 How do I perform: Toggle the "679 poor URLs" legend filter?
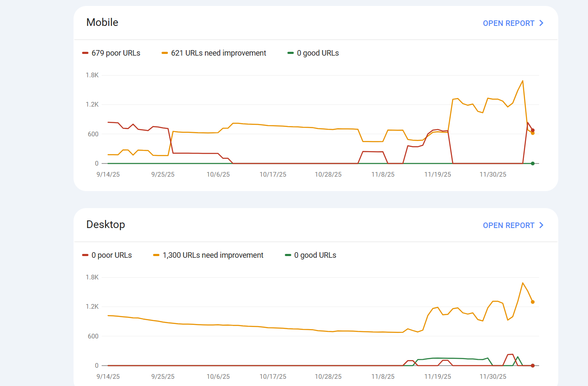coord(111,53)
